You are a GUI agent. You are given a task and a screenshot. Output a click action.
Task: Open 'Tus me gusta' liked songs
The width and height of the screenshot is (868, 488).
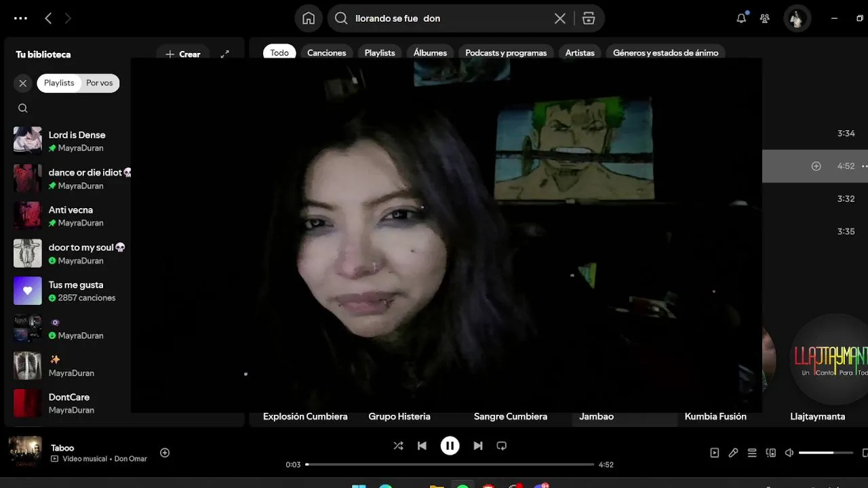click(x=72, y=291)
